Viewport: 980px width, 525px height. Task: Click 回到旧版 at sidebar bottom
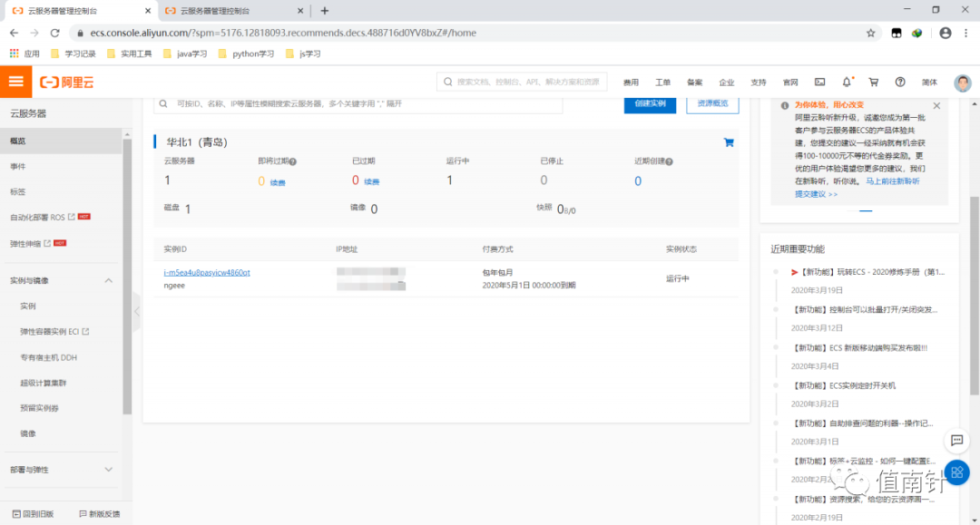[34, 514]
